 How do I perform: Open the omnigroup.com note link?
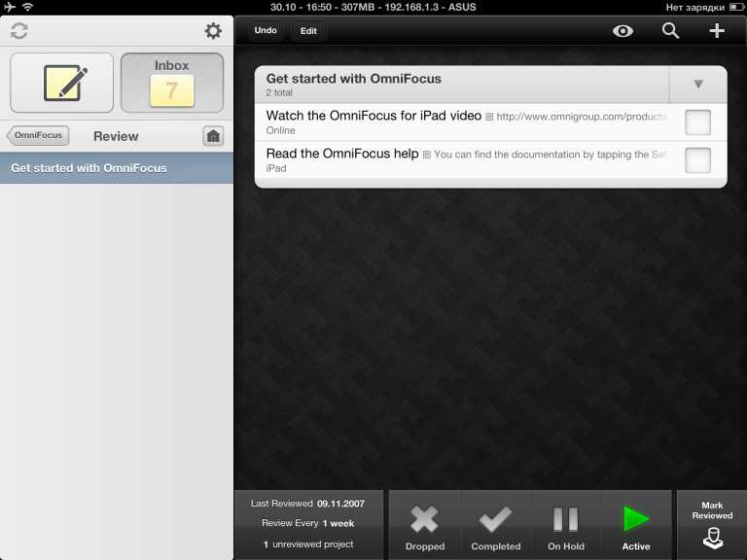point(582,117)
